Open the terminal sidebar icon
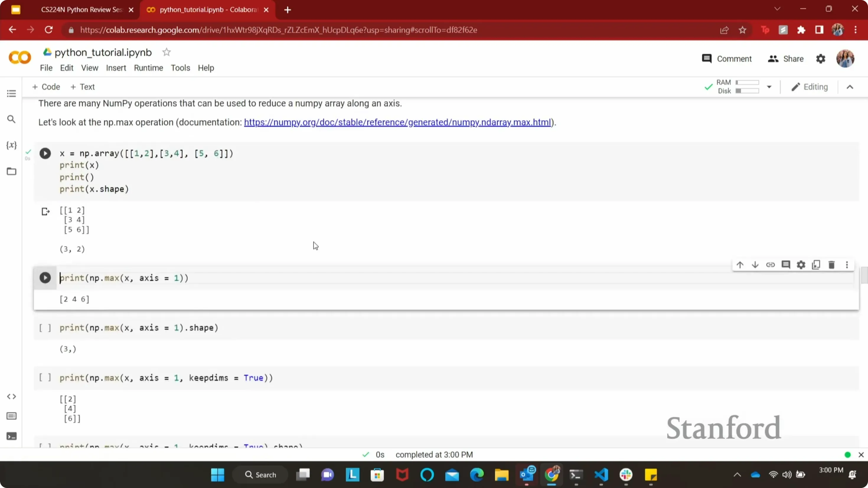The image size is (868, 488). (12, 436)
